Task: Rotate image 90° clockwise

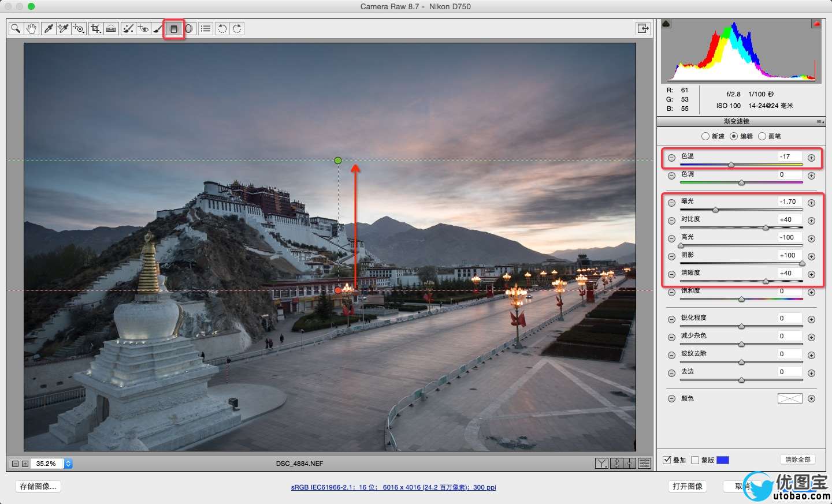Action: coord(237,28)
